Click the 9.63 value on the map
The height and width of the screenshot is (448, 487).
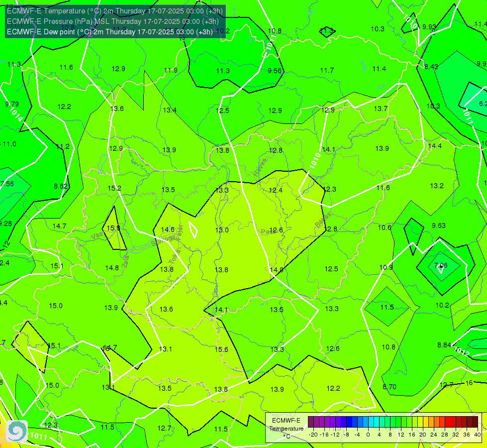tap(439, 225)
